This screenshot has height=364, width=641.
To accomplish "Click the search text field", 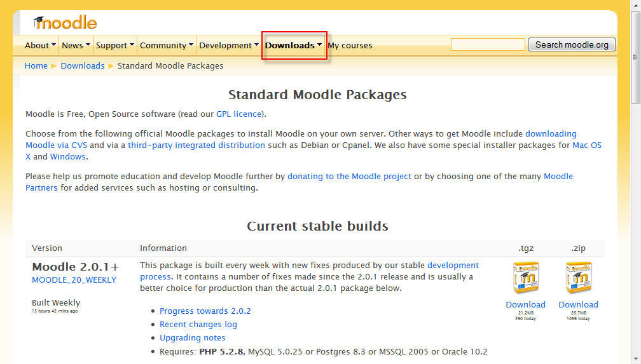I will [x=488, y=44].
